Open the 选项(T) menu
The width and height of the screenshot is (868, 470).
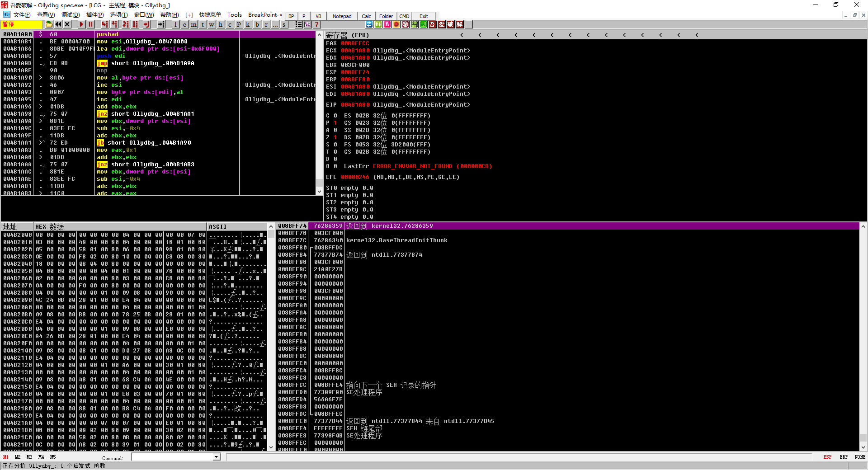coord(119,15)
